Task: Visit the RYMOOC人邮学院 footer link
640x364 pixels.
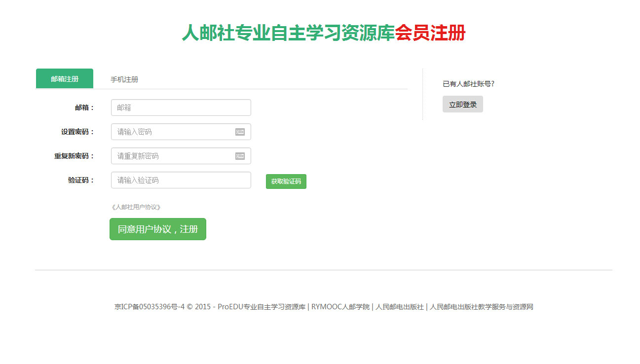Action: [340, 307]
